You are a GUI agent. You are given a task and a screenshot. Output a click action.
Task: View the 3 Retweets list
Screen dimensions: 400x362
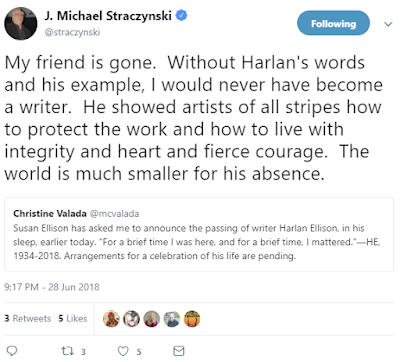[28, 318]
